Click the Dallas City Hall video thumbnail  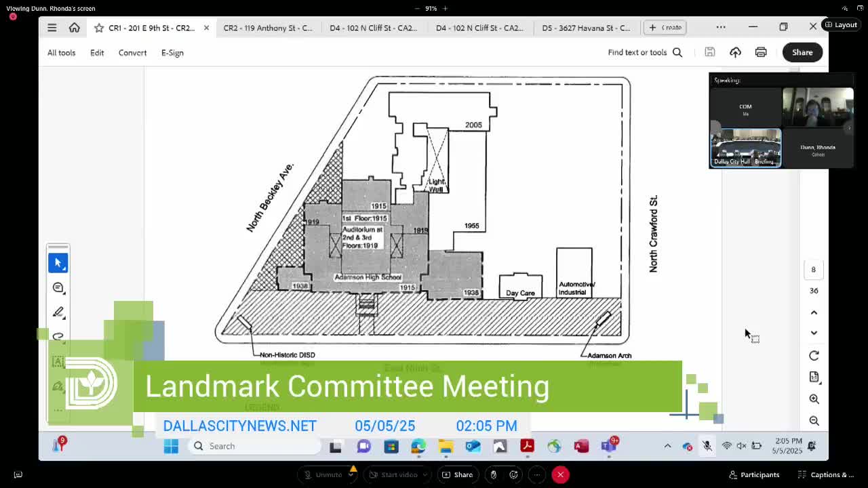[x=745, y=147]
